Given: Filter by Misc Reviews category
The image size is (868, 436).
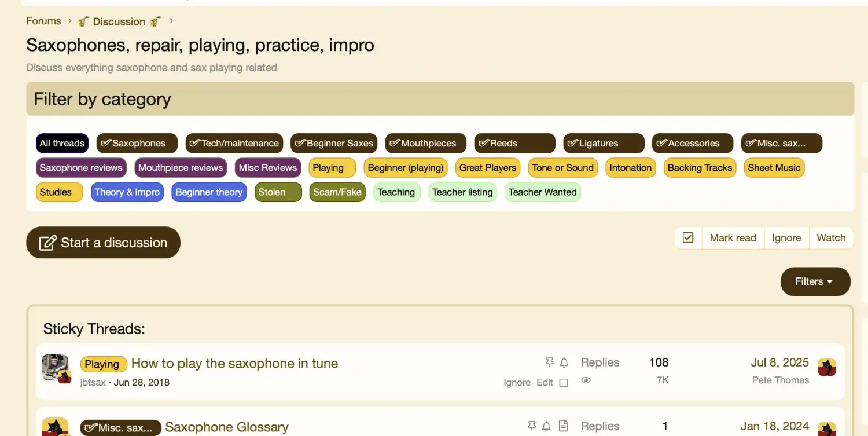Looking at the screenshot, I should point(267,168).
